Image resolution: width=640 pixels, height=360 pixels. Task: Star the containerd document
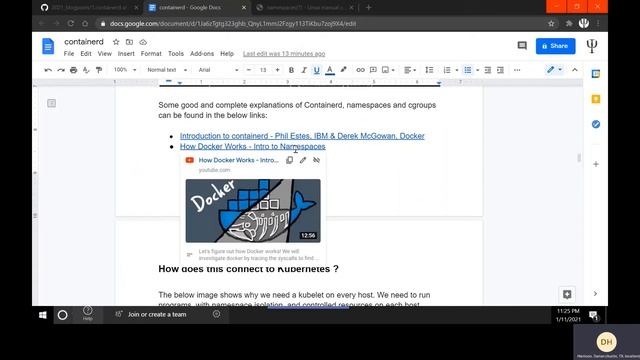[116, 42]
